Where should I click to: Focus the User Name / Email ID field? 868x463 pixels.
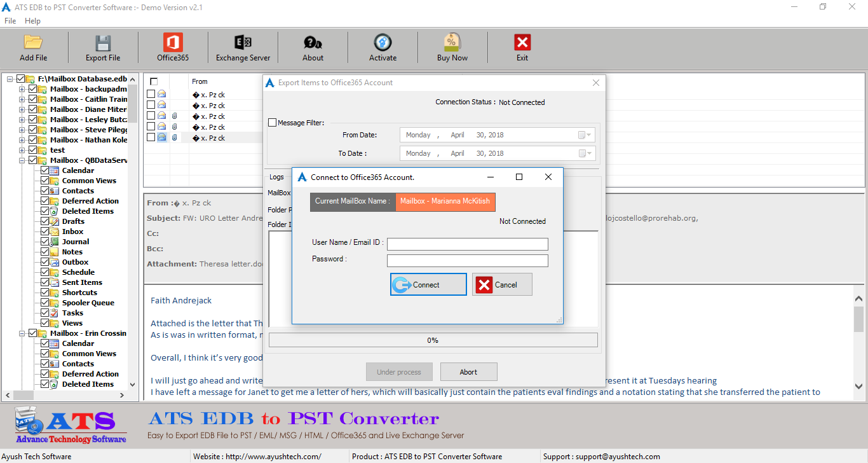pos(467,244)
